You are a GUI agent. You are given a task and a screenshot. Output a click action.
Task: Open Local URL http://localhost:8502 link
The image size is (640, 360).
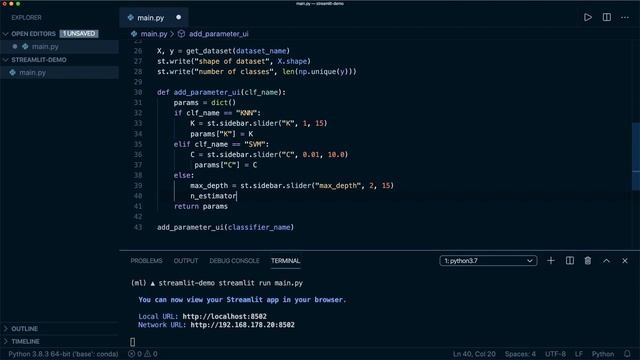coord(224,316)
